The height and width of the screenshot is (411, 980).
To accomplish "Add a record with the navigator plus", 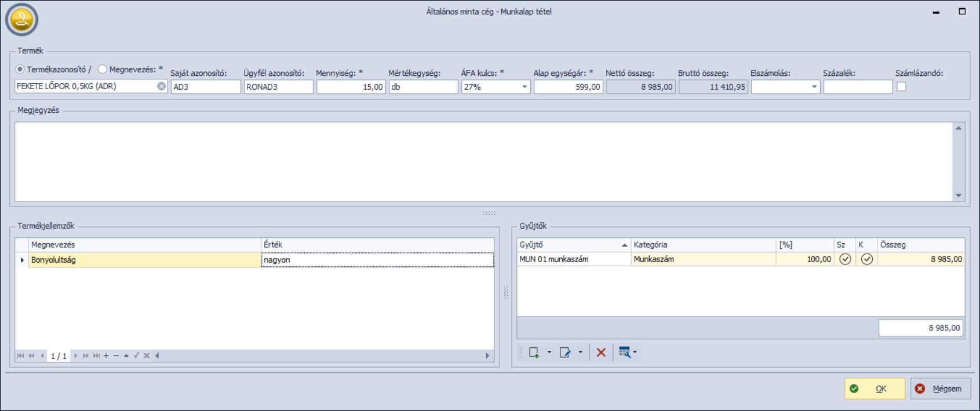I will (106, 356).
